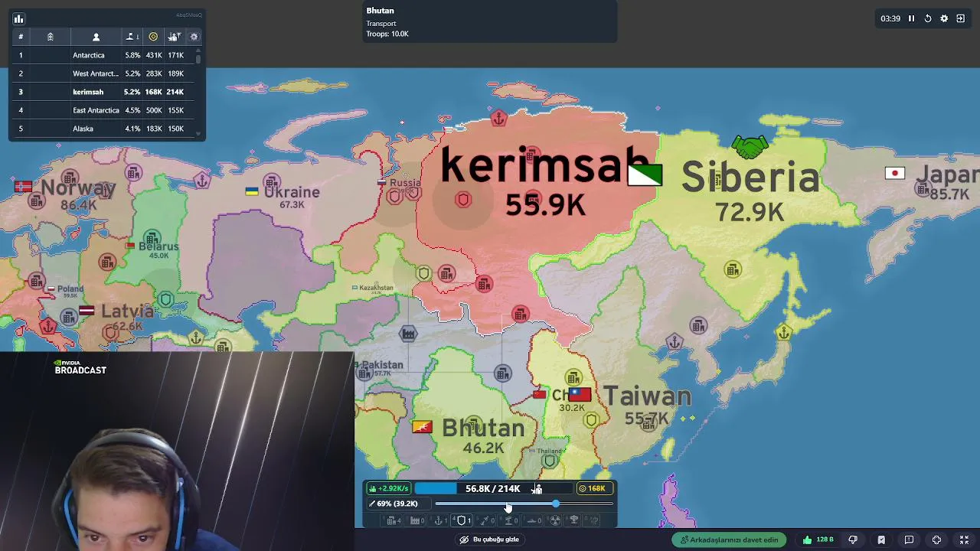Like the video (128 B thumbs up)
Screen dimensions: 980x551
[x=818, y=540]
